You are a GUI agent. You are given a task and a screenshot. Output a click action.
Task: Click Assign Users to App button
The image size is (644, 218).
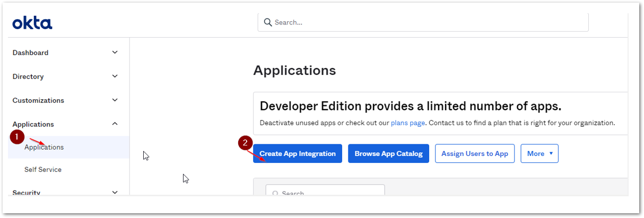(x=475, y=153)
